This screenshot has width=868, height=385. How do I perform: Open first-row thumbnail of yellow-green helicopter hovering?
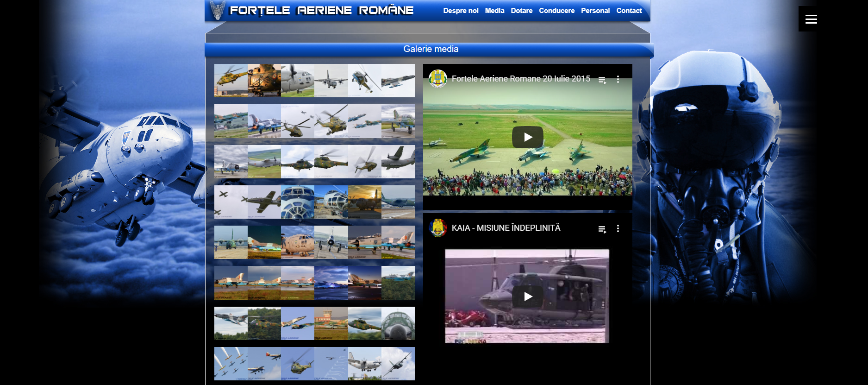tap(231, 81)
